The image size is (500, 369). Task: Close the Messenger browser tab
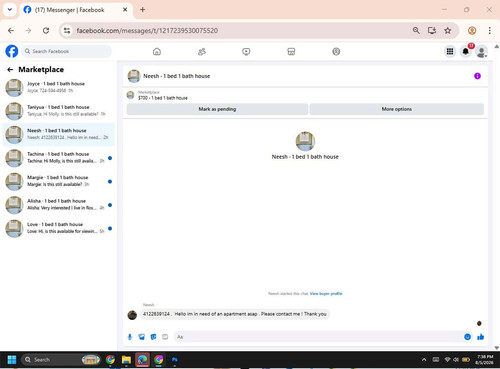[125, 10]
